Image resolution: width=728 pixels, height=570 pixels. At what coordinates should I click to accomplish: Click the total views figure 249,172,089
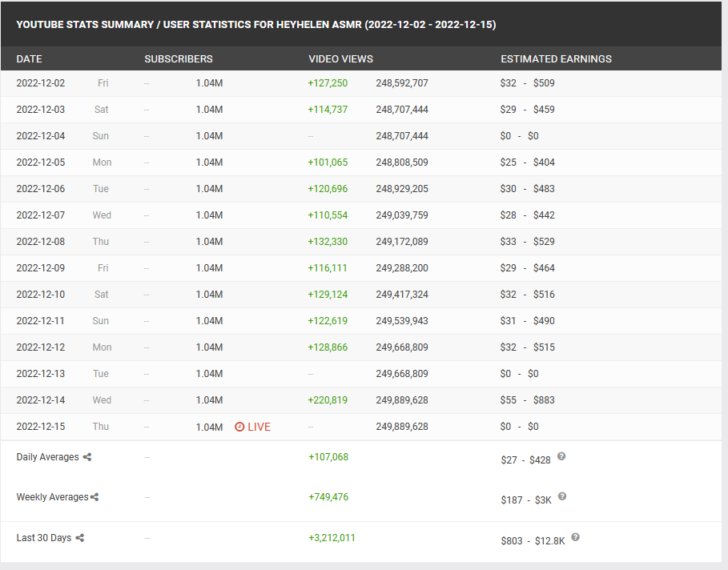(x=402, y=242)
